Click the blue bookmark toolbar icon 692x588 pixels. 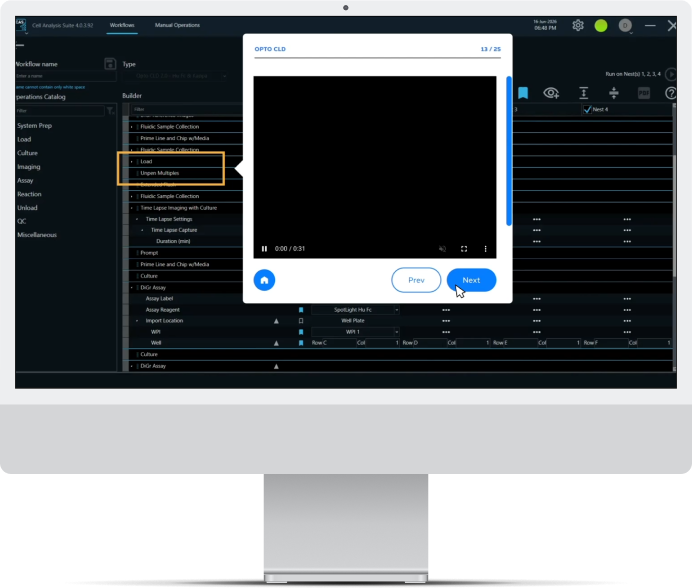pos(523,93)
